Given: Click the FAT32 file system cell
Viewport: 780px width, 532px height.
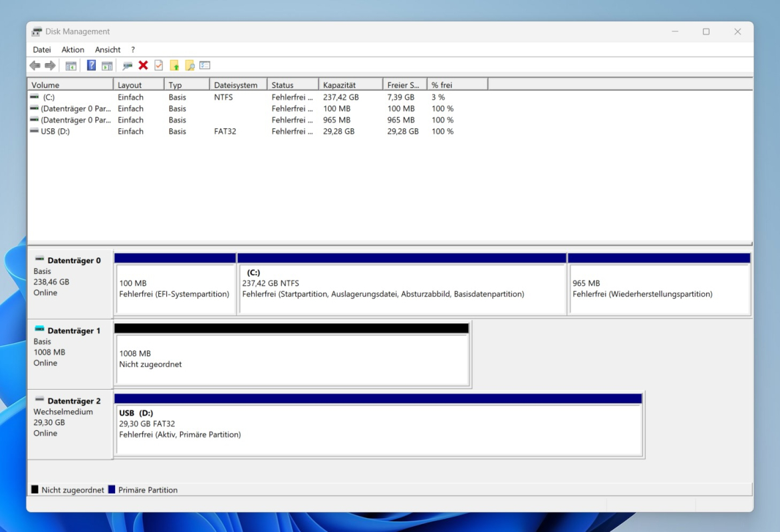Looking at the screenshot, I should (x=225, y=132).
